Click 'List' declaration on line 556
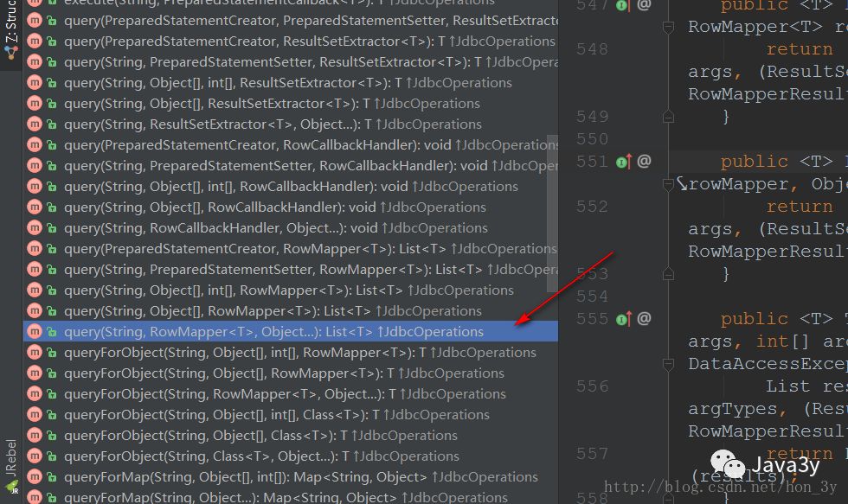The width and height of the screenshot is (848, 504). pos(787,386)
